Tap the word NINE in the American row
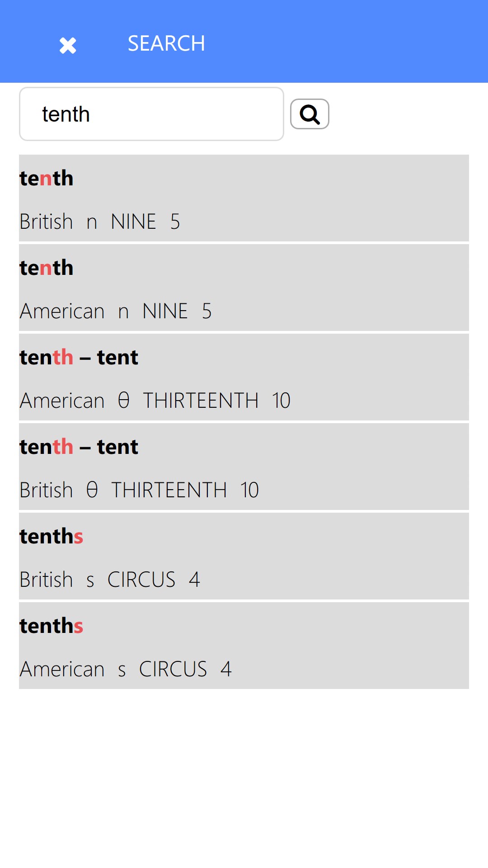Viewport: 488px width, 868px height. [x=165, y=311]
